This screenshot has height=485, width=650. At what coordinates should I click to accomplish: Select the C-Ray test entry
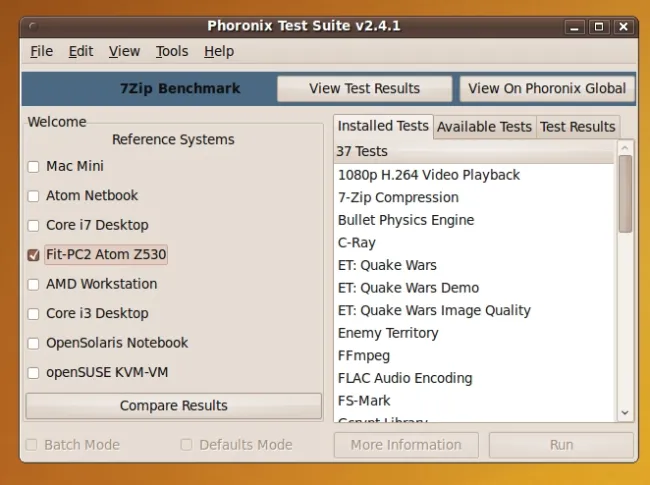(x=357, y=243)
